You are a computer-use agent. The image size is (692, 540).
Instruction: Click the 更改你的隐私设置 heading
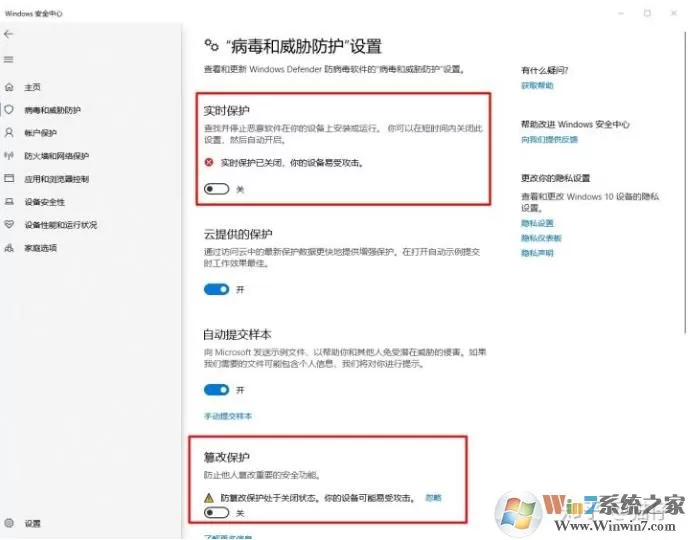556,178
